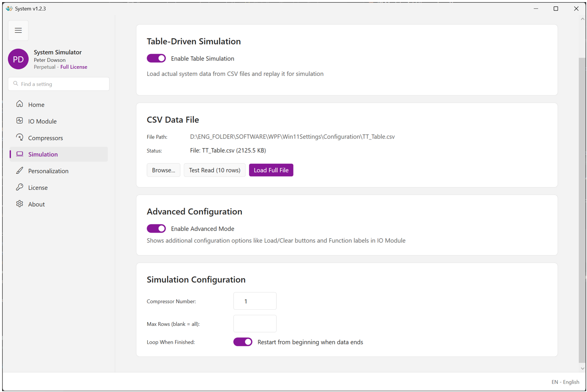Click the Personalization brush icon
This screenshot has width=587, height=392.
coord(20,170)
